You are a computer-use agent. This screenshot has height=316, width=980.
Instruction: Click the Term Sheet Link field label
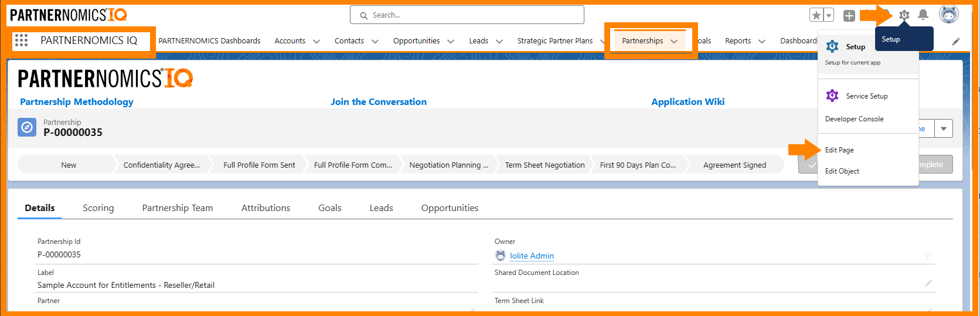click(x=519, y=301)
